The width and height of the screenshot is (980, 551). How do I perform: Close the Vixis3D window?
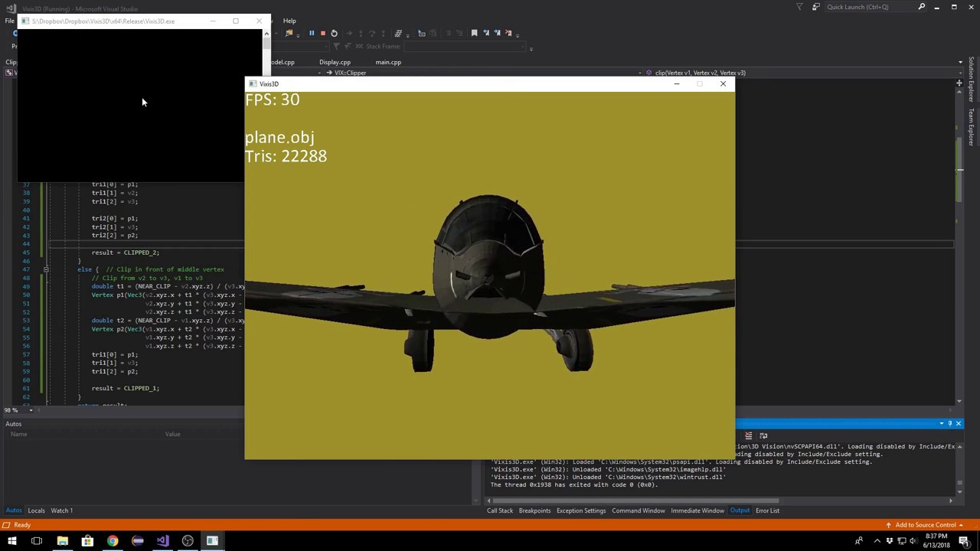pos(723,83)
